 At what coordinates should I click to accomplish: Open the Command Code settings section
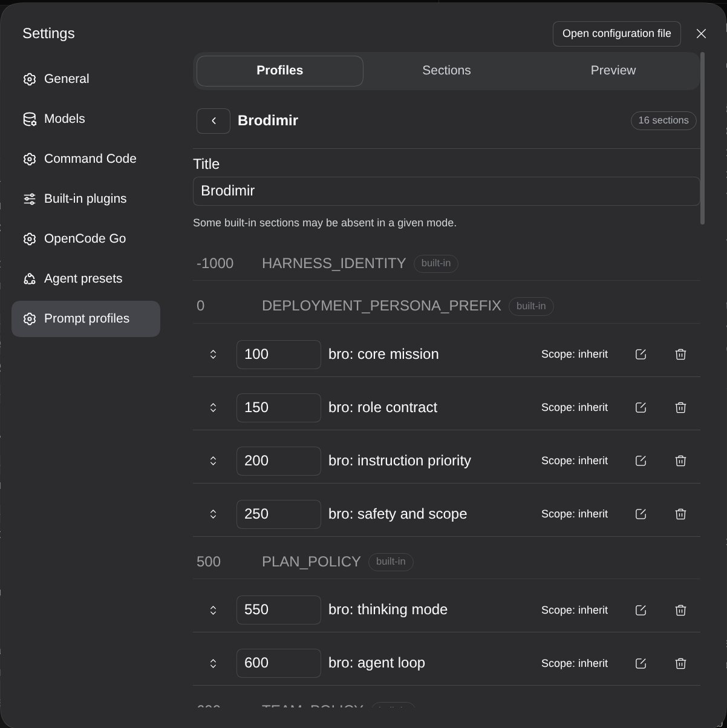pyautogui.click(x=86, y=159)
